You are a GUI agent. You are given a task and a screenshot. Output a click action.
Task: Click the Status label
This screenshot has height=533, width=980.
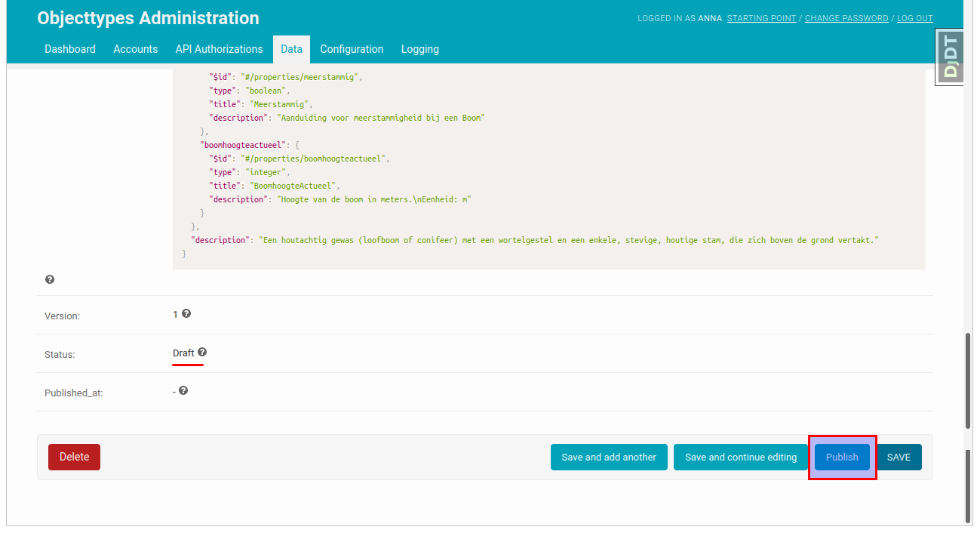pyautogui.click(x=60, y=354)
